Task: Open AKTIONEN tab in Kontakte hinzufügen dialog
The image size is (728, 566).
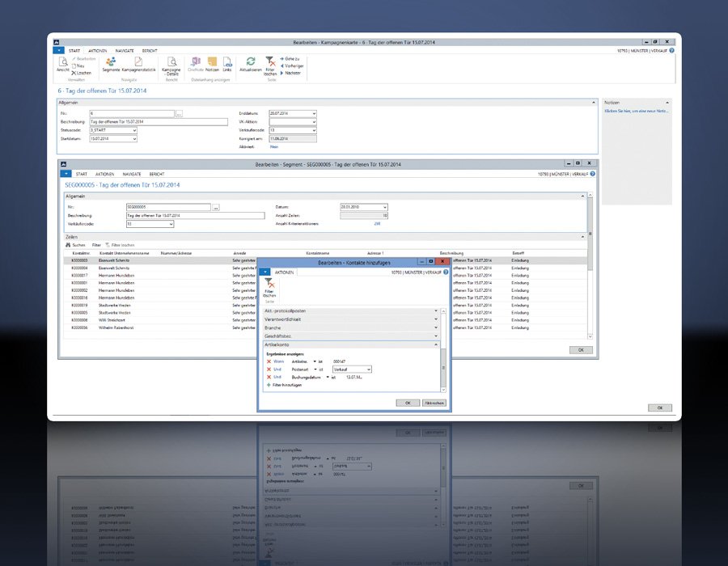Action: (x=285, y=272)
